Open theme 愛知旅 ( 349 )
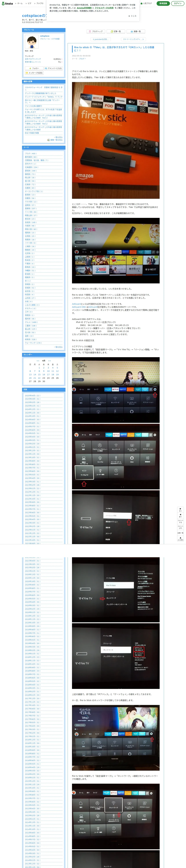The width and height of the screenshot is (186, 868). (x=31, y=171)
